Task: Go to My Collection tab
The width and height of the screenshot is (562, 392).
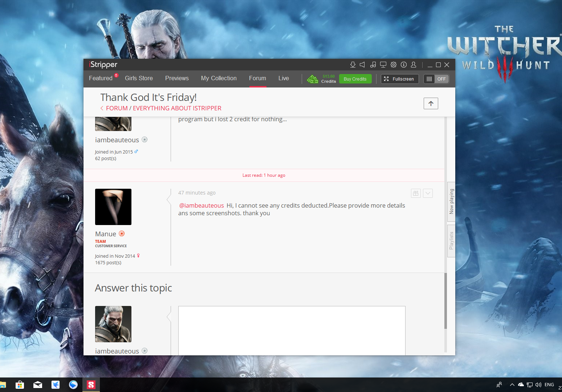Action: click(x=219, y=78)
